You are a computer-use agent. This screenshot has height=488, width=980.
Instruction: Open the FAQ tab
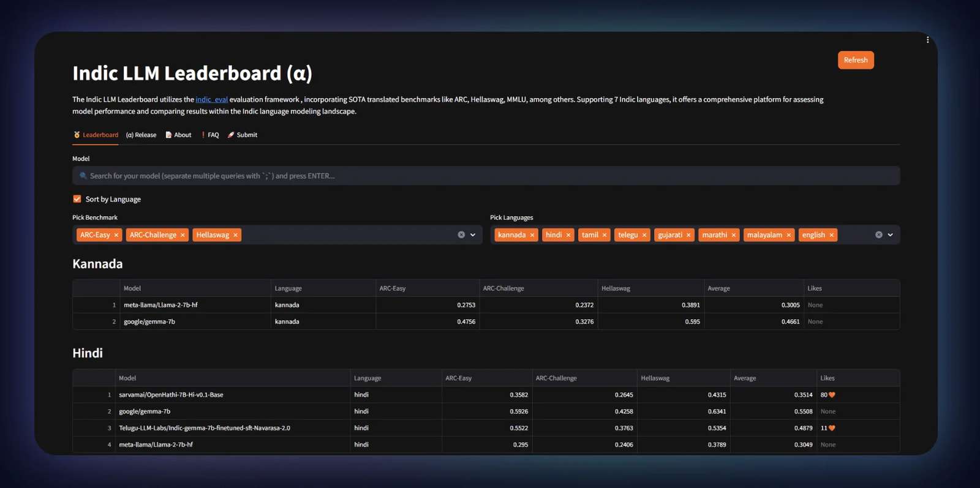(210, 135)
